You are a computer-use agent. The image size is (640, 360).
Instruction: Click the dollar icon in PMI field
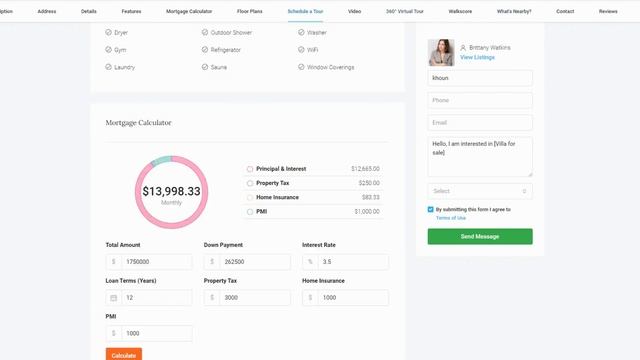click(113, 333)
